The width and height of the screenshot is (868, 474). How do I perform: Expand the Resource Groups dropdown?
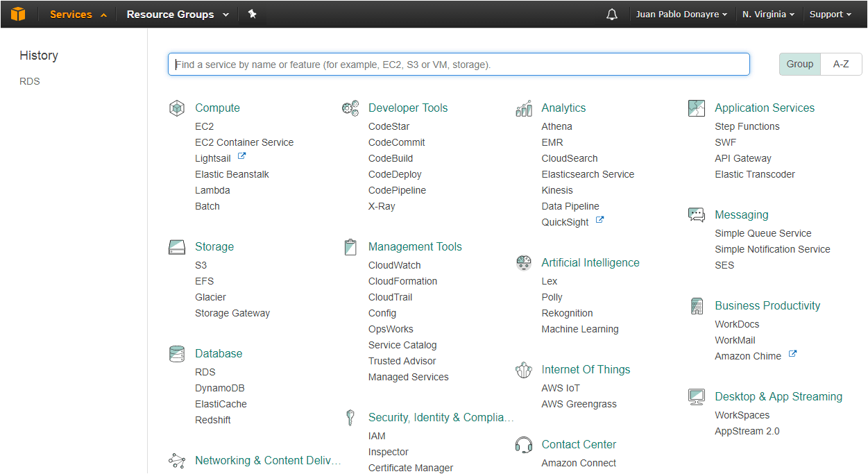point(178,15)
